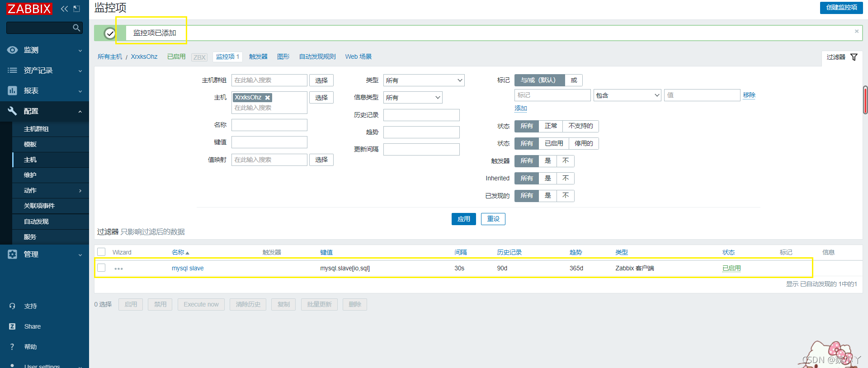
Task: Click the 支持 headset icon
Action: [x=13, y=306]
